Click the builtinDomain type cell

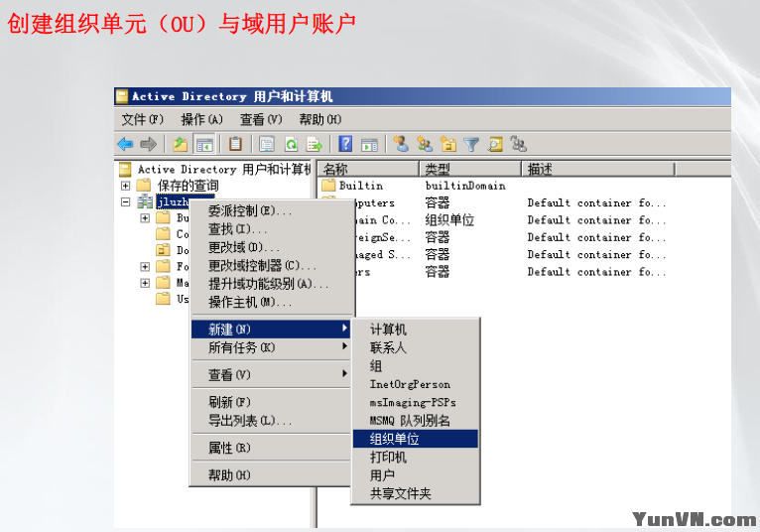click(465, 186)
